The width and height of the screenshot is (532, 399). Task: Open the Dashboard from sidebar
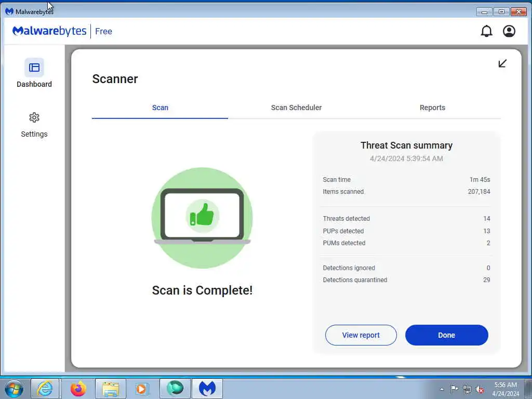(34, 74)
